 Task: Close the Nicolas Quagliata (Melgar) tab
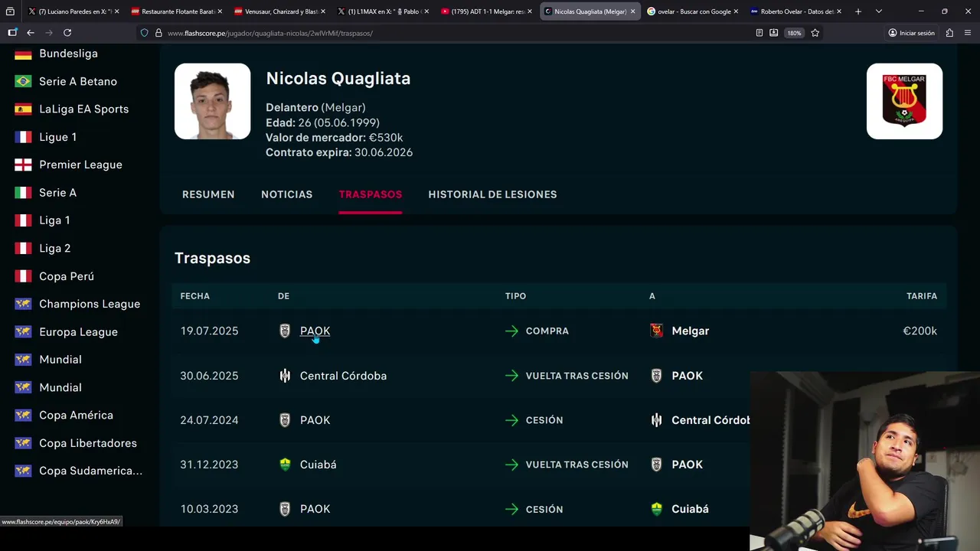point(632,11)
